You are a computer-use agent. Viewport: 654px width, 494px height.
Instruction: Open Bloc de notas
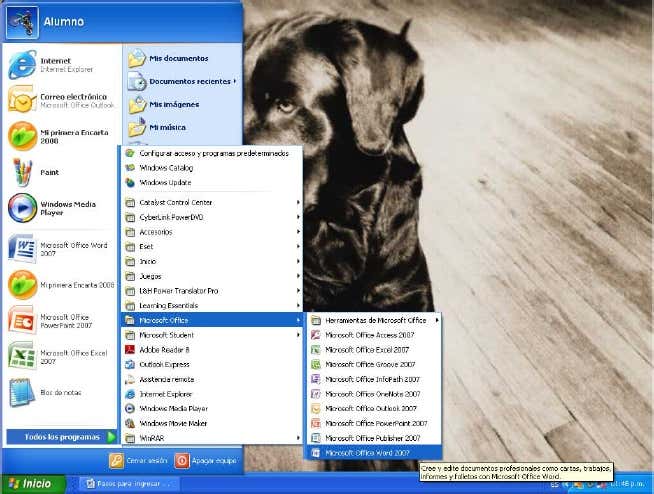click(x=61, y=393)
